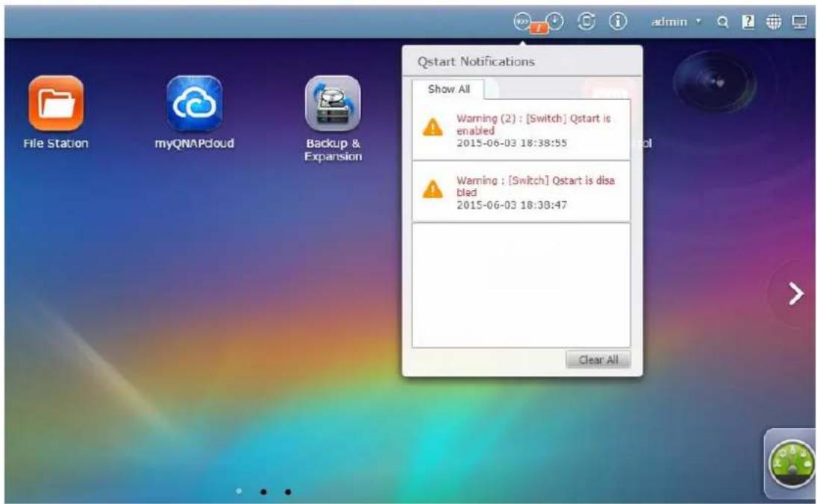Select the third desktop page dot
Image resolution: width=817 pixels, height=504 pixels.
coord(288,491)
